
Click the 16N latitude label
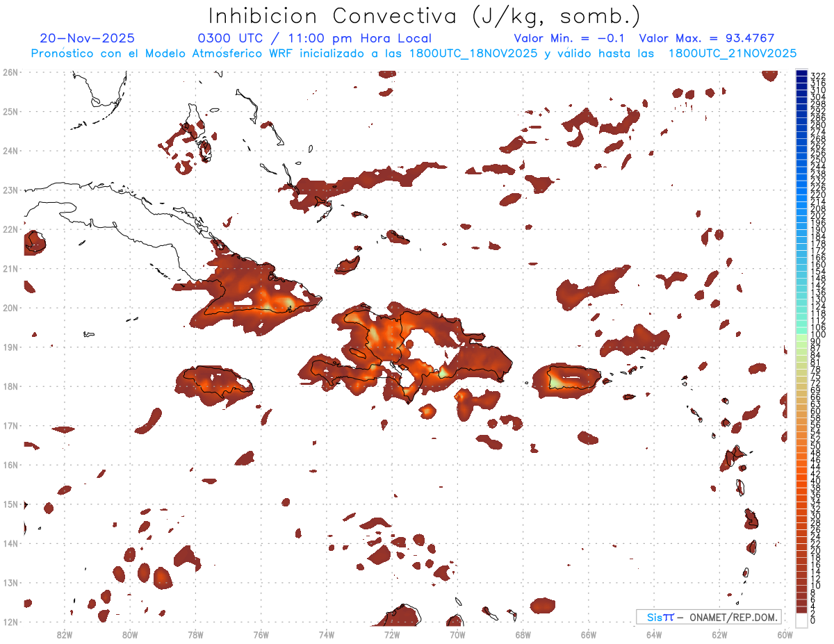click(10, 465)
